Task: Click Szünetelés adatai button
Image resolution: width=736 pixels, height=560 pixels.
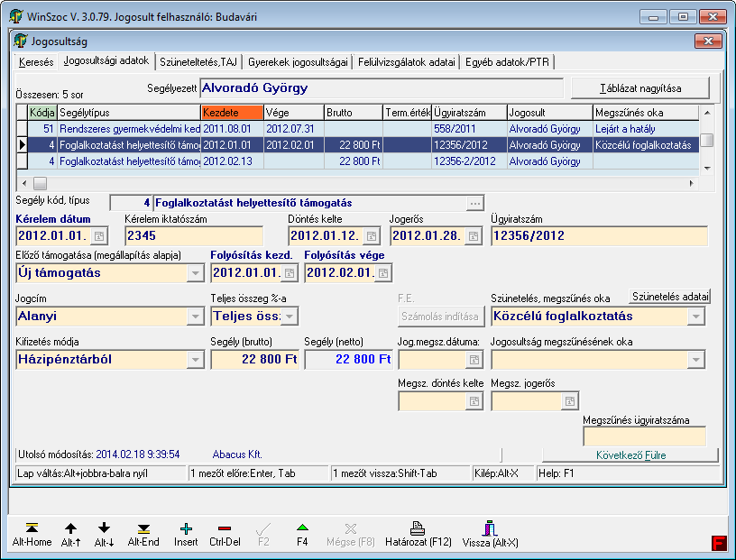Action: (670, 297)
